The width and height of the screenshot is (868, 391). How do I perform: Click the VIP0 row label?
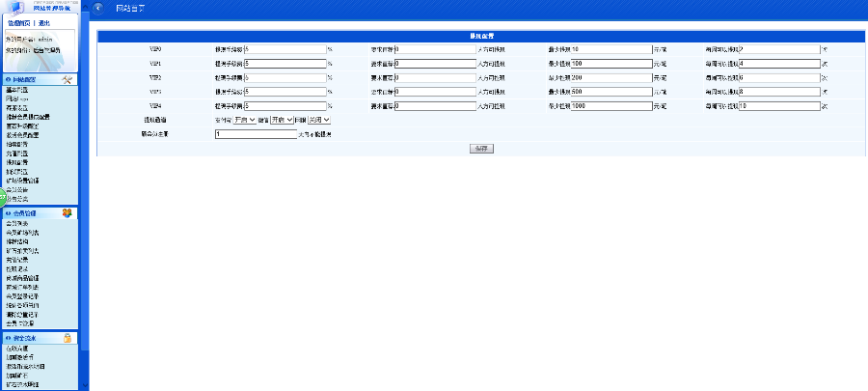pos(155,49)
